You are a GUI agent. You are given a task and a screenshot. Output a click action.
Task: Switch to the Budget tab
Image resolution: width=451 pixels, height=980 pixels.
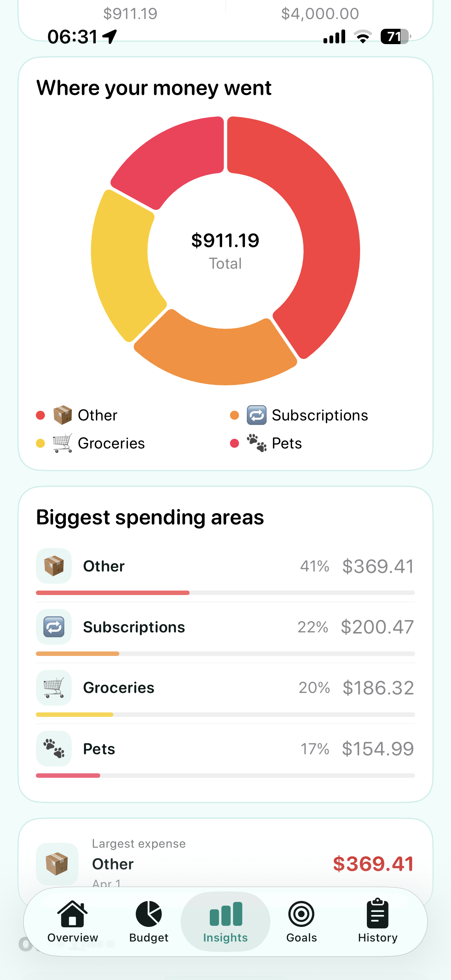(148, 921)
